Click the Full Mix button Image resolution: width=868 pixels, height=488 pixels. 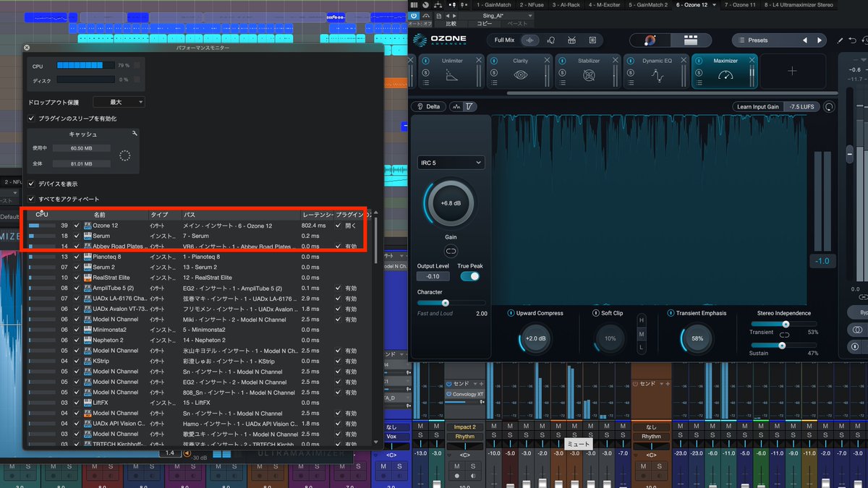click(x=504, y=40)
